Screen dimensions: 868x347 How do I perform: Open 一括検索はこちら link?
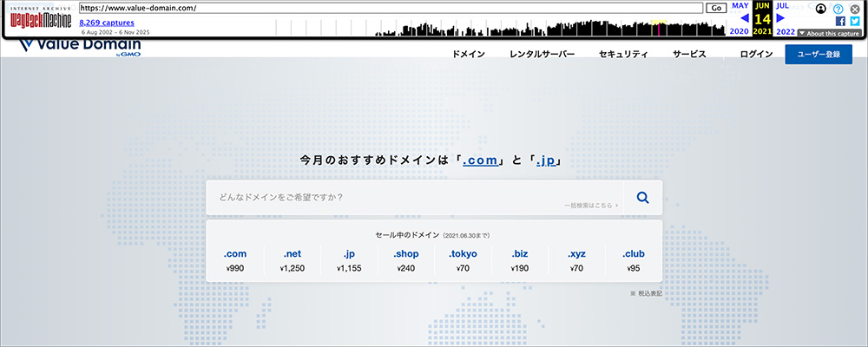pyautogui.click(x=591, y=206)
